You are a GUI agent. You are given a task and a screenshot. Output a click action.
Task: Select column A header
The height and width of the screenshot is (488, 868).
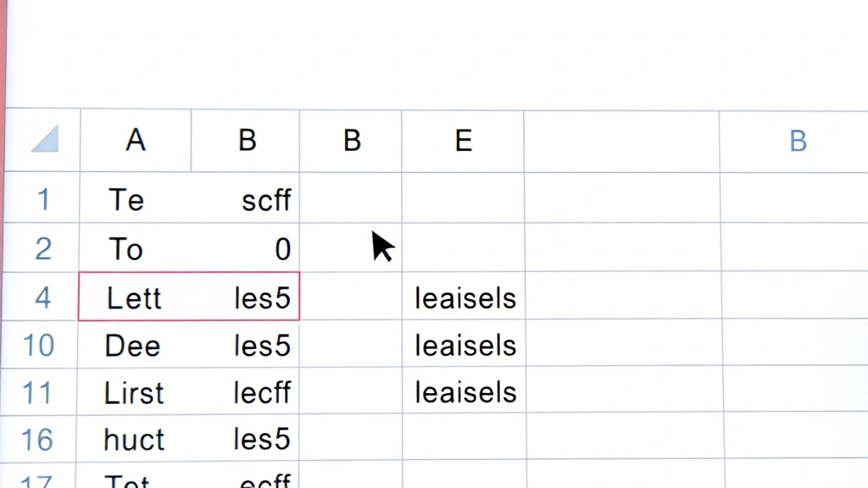pyautogui.click(x=135, y=141)
